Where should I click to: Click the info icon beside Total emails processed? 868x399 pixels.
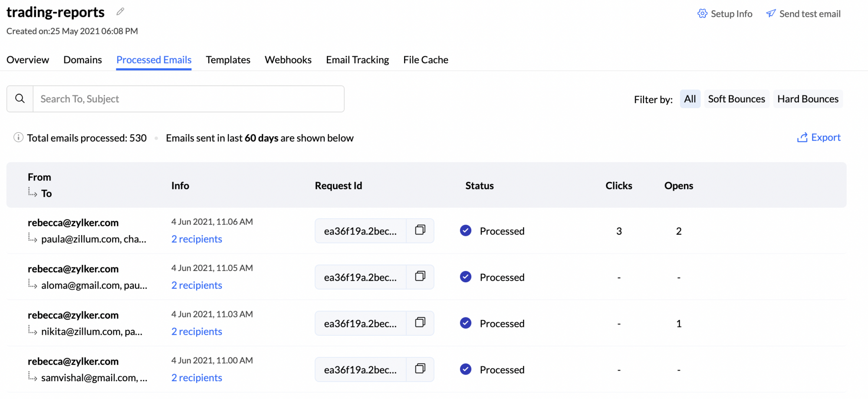tap(18, 137)
